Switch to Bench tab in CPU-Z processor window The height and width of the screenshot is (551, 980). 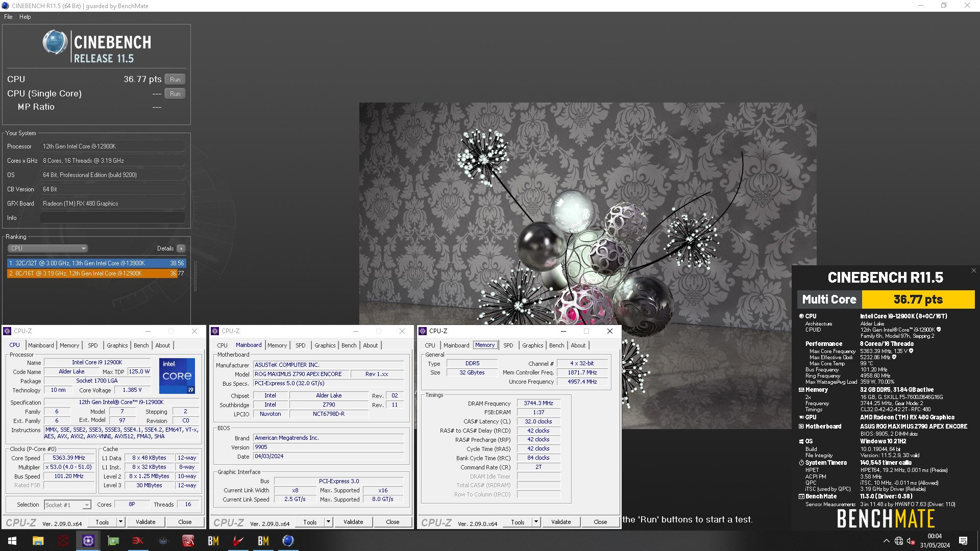point(141,345)
